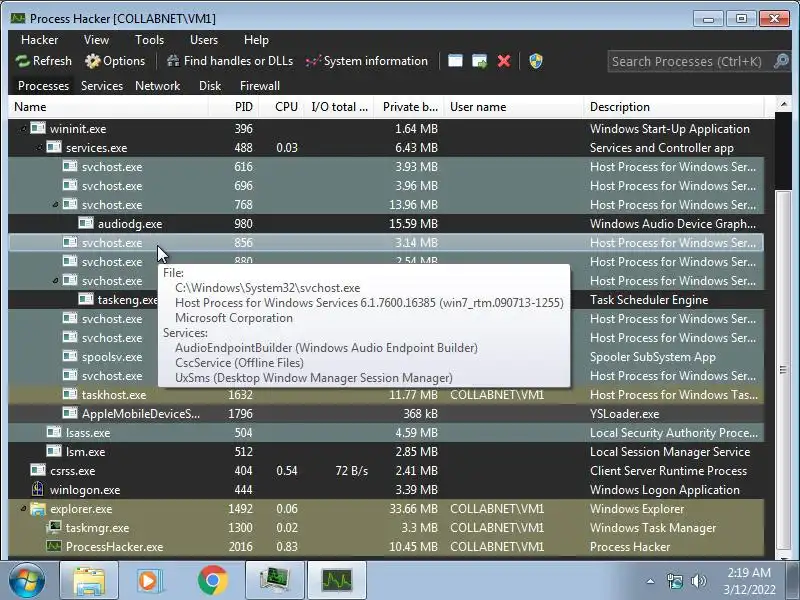This screenshot has height=600, width=800.
Task: Select the taskhost.exe process icon
Action: click(x=70, y=394)
